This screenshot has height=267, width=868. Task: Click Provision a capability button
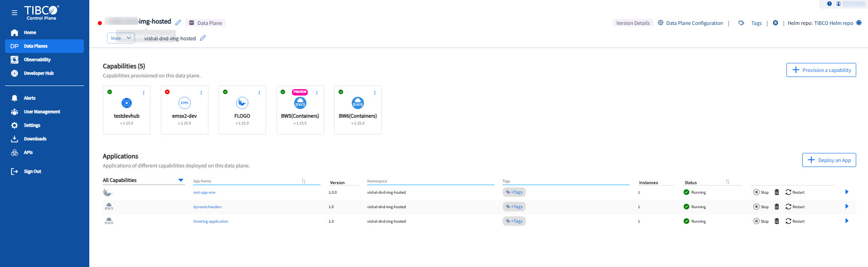pos(821,70)
